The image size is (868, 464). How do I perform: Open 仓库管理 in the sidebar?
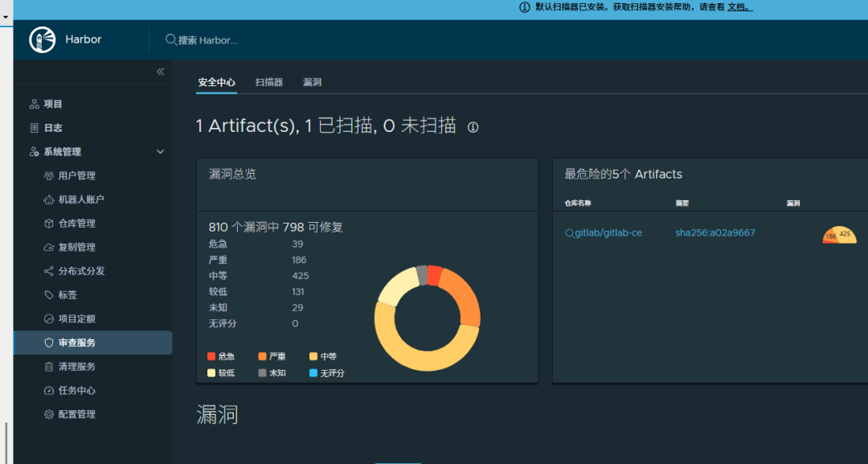pyautogui.click(x=77, y=223)
